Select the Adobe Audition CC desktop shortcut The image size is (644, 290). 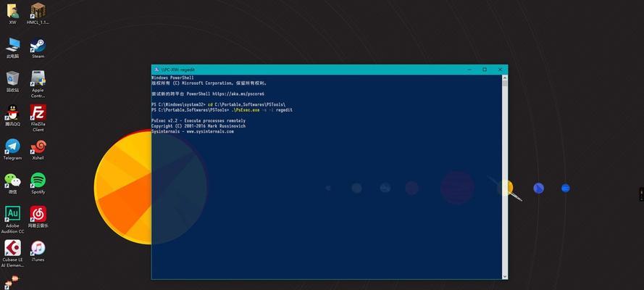(13, 220)
